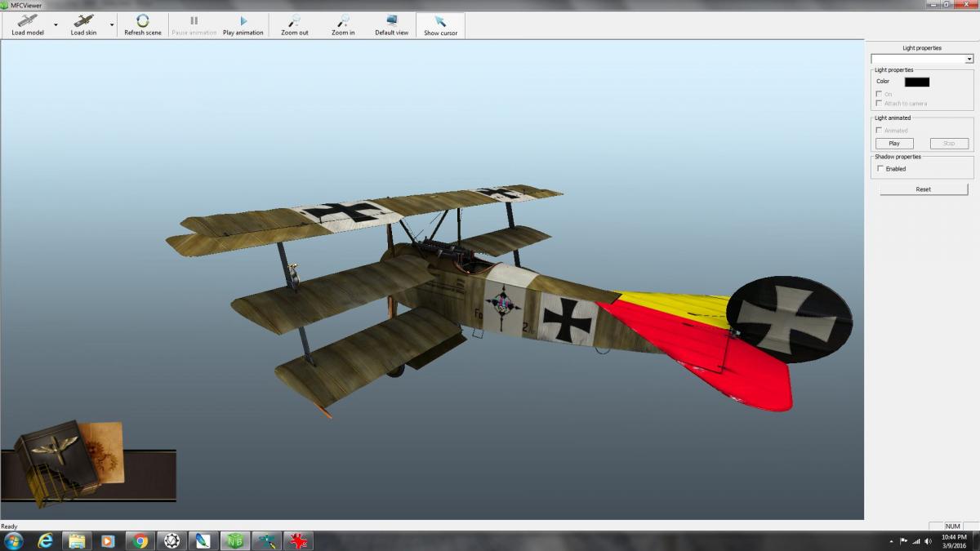Refresh the scene using the toolbar
This screenshot has width=980, height=551.
143,21
